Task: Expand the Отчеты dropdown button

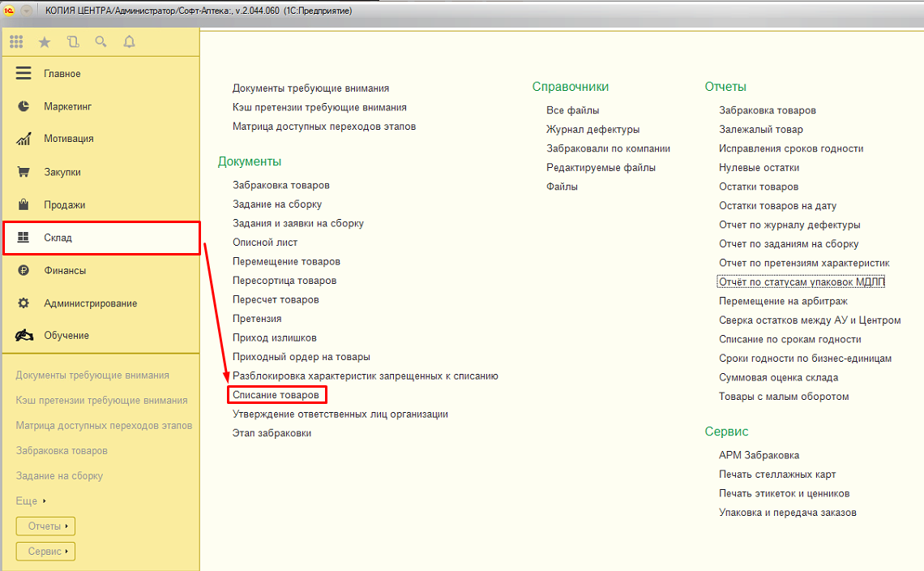Action: (45, 526)
